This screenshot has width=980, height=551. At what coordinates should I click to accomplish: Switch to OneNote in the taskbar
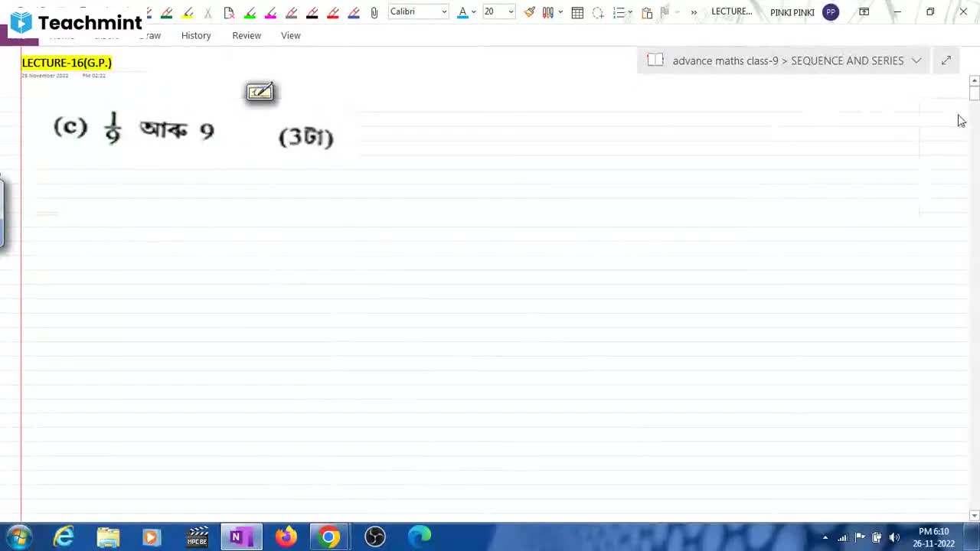pyautogui.click(x=241, y=537)
